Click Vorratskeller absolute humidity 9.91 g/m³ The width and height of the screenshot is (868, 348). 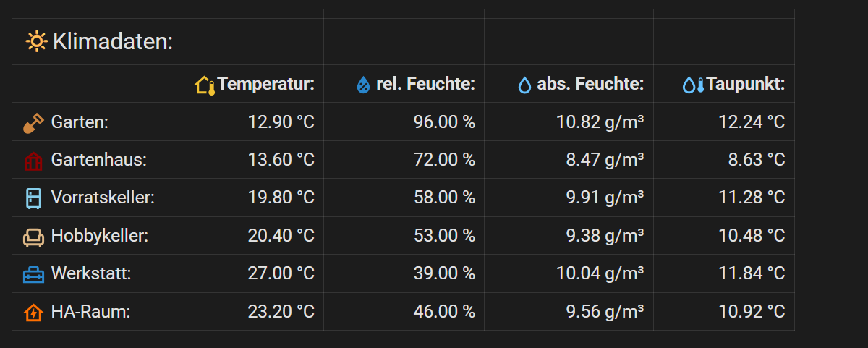[605, 198]
